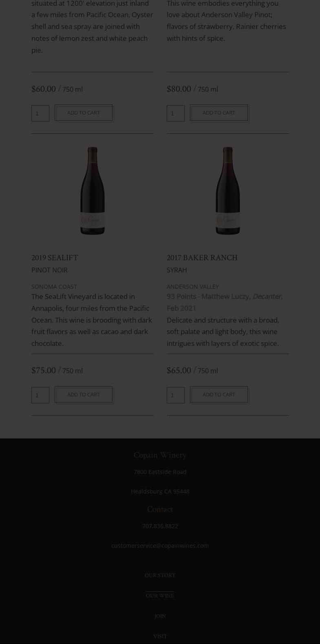Add the $60.00 wine to cart
This screenshot has width=320, height=644.
84,113
